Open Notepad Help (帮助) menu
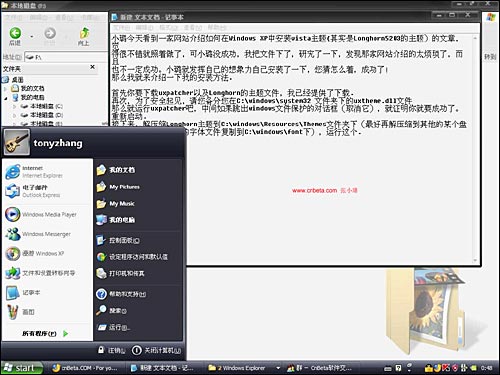Image resolution: width=500 pixels, height=375 pixels. pos(217,27)
